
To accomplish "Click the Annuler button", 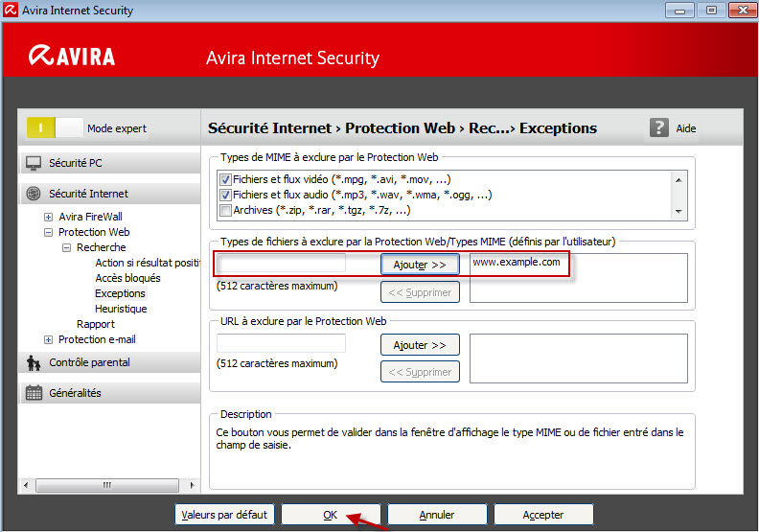I will (437, 515).
